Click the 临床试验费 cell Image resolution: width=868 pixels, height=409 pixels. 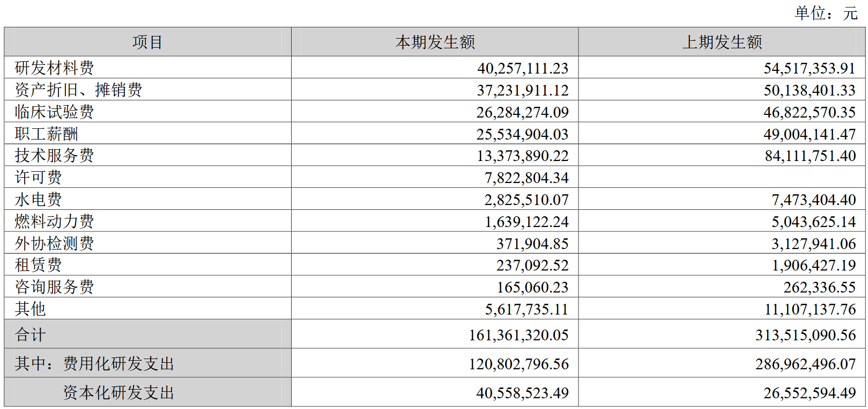coord(54,112)
